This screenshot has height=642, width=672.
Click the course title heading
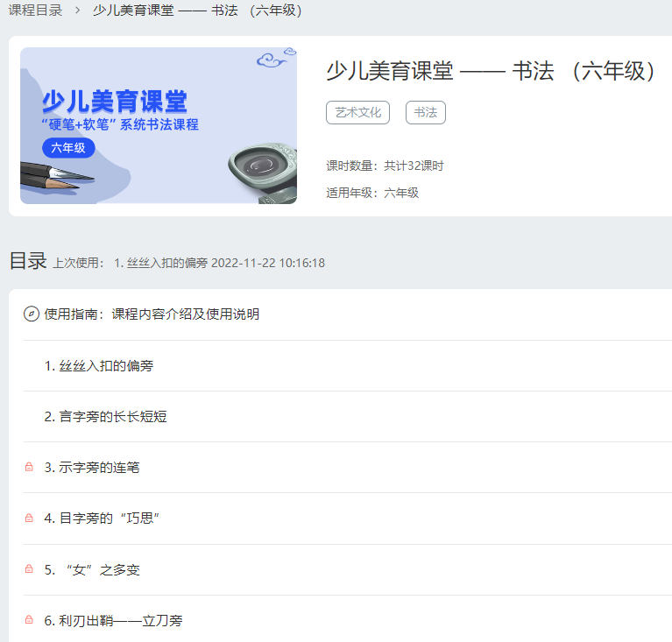click(491, 71)
